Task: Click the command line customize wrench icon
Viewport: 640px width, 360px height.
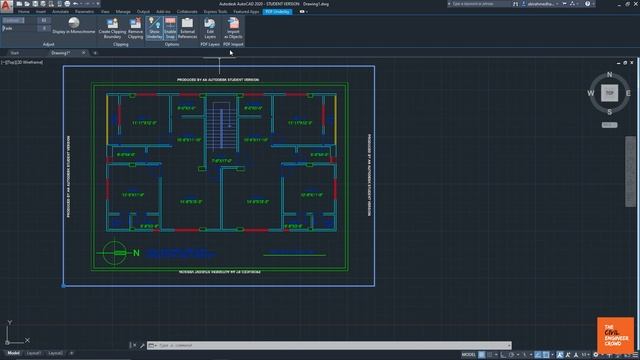Action: point(142,345)
